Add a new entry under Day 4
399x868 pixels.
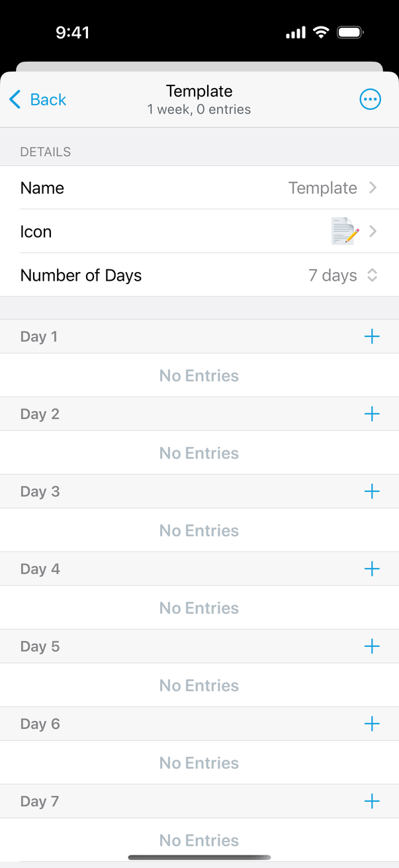tap(372, 569)
